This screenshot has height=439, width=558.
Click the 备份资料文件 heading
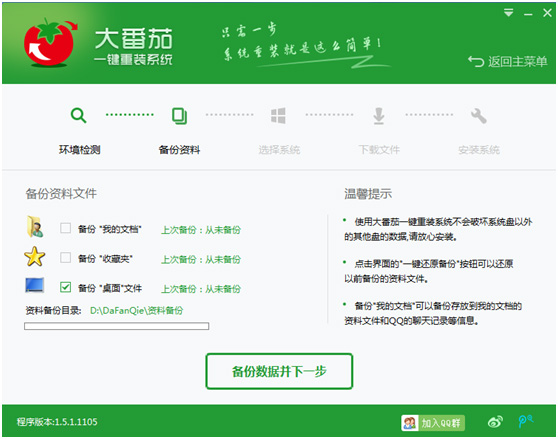(x=61, y=194)
